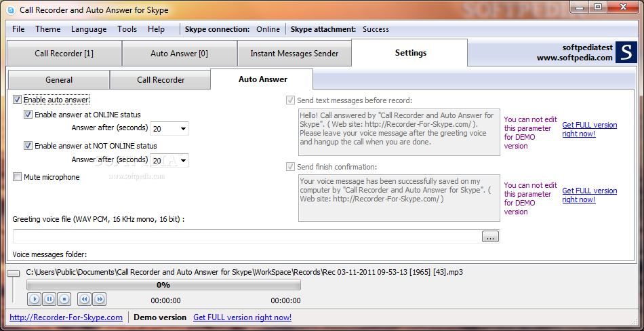Toggle Enable answer at ONLINE status
The height and width of the screenshot is (331, 644).
tap(28, 115)
